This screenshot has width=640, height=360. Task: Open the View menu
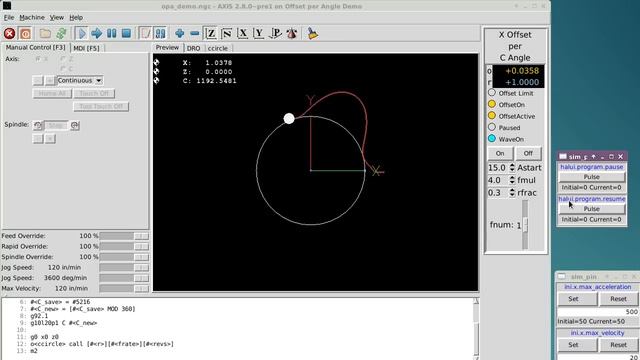point(57,18)
